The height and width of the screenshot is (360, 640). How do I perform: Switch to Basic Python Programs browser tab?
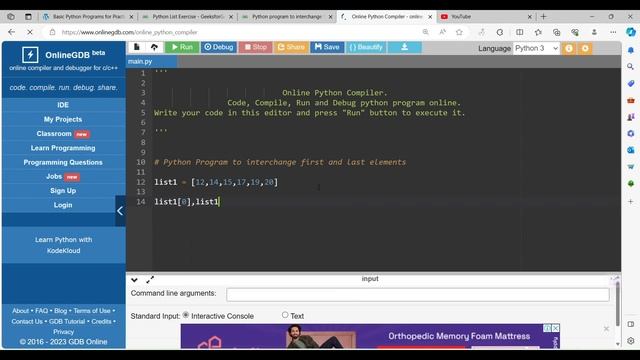87,17
